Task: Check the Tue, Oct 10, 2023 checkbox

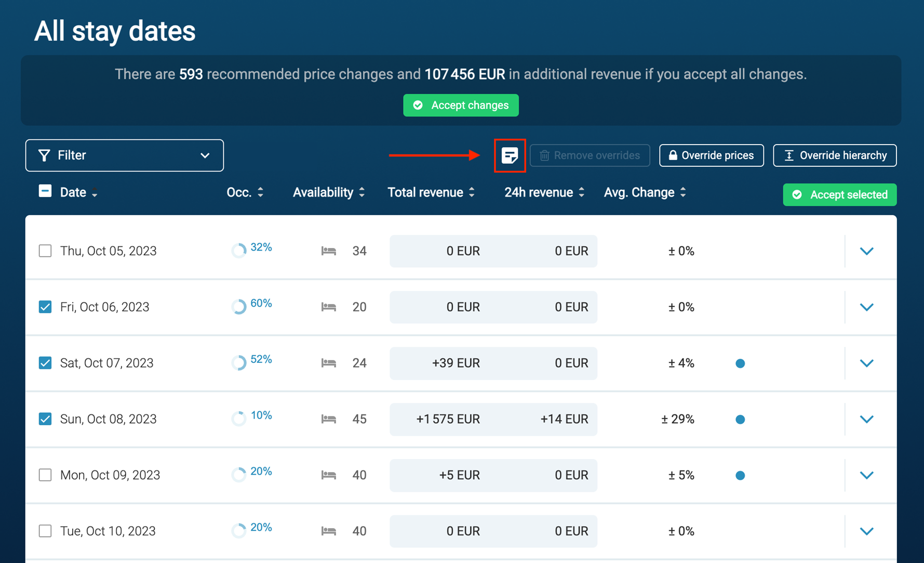Action: pos(45,531)
